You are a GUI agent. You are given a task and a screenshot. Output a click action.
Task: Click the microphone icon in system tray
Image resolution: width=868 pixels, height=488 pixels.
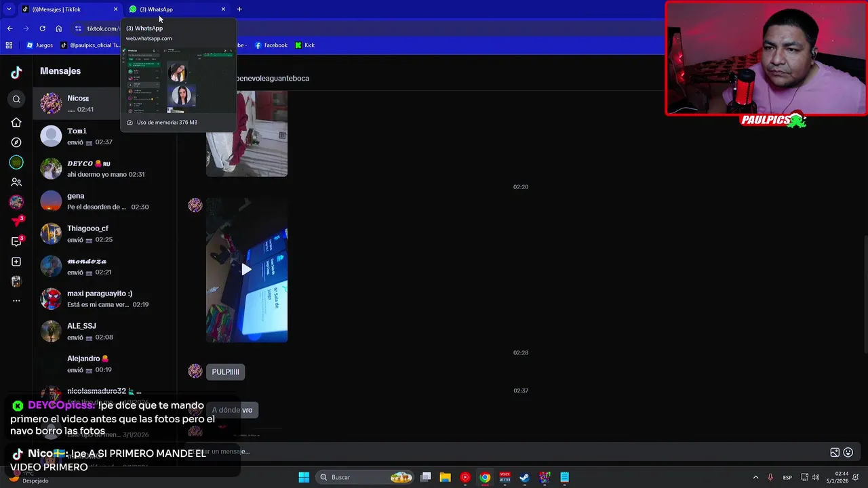(x=770, y=477)
